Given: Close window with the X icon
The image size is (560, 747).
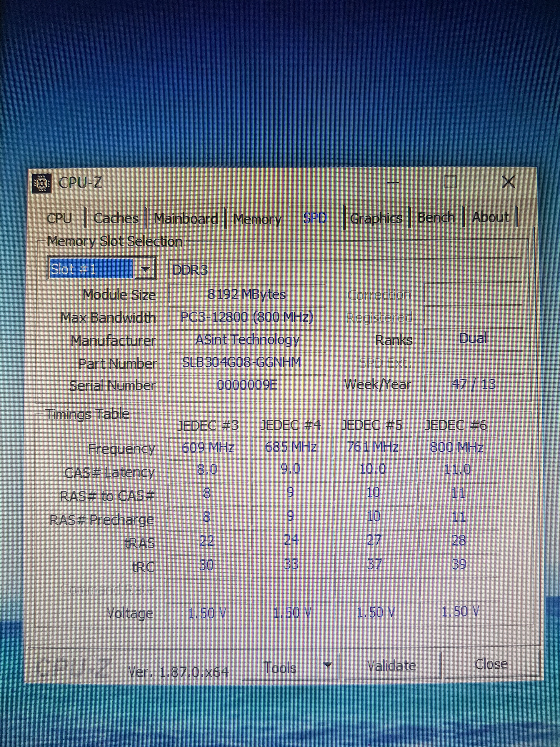Looking at the screenshot, I should [x=508, y=182].
